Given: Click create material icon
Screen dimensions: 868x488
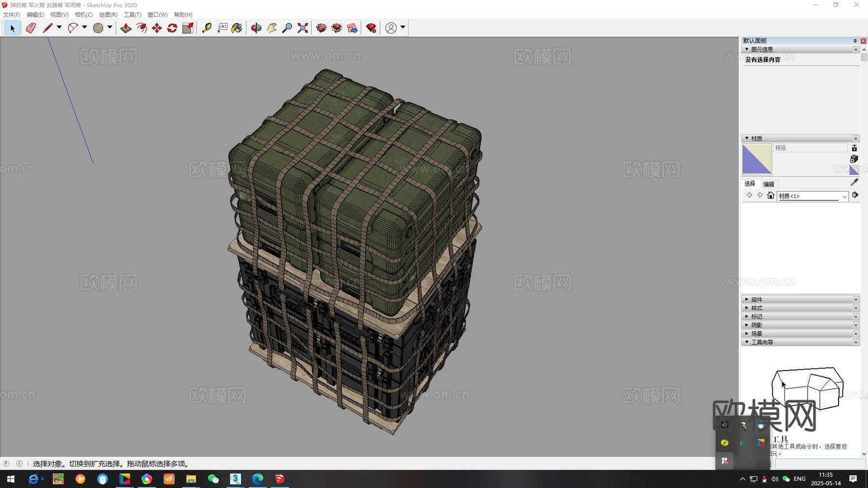Looking at the screenshot, I should [x=854, y=159].
